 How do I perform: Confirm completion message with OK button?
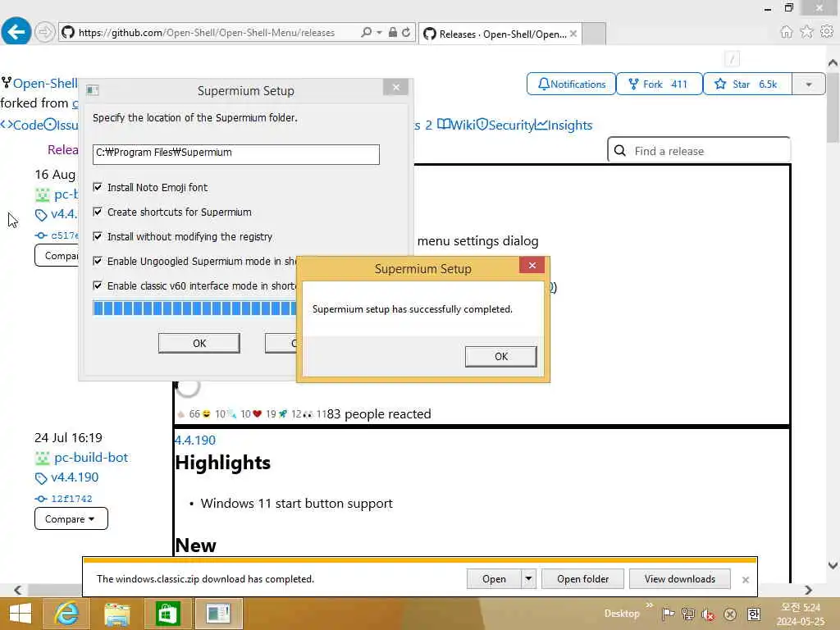coord(501,356)
